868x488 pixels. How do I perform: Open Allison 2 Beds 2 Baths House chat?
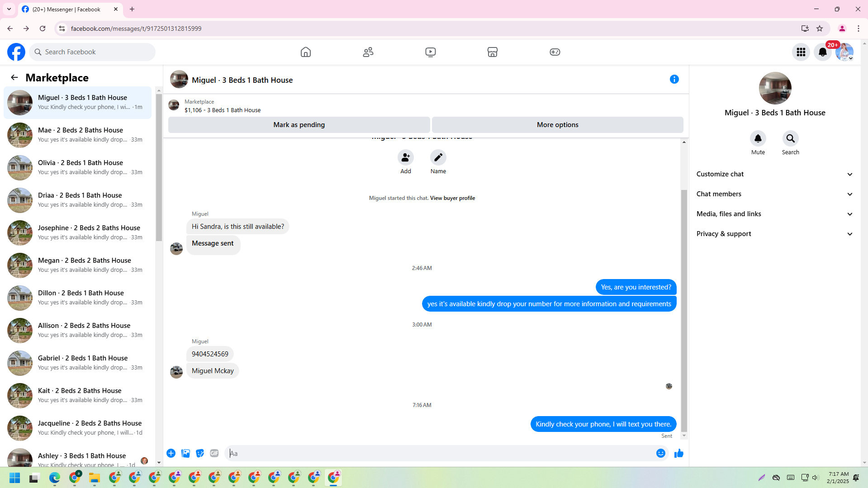pyautogui.click(x=78, y=330)
